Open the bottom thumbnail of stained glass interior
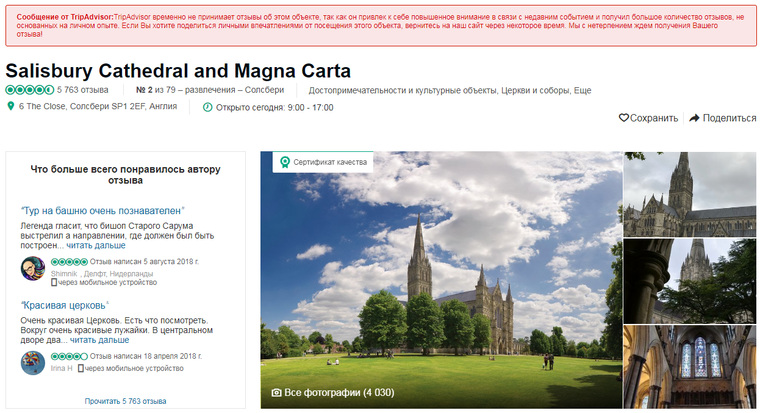The image size is (760, 413). (690, 367)
